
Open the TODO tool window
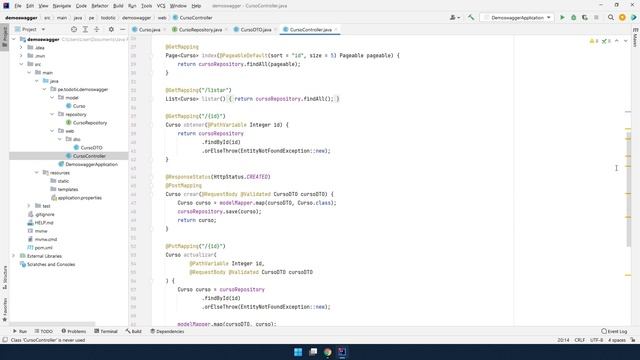44,331
